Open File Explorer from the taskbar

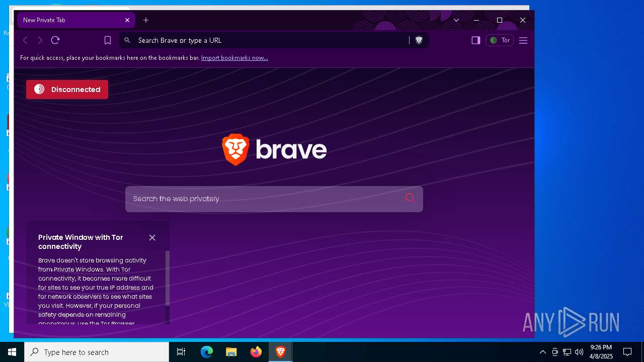click(x=231, y=352)
